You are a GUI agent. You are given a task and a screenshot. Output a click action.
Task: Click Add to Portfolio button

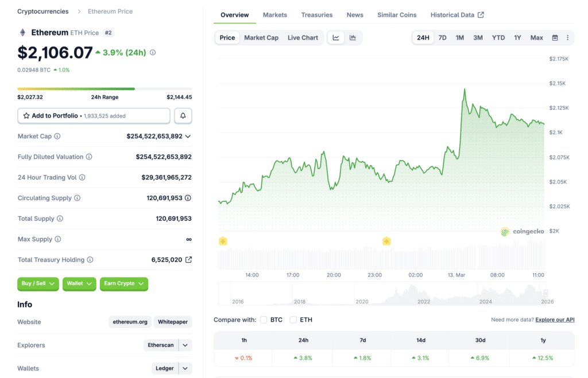click(x=94, y=116)
